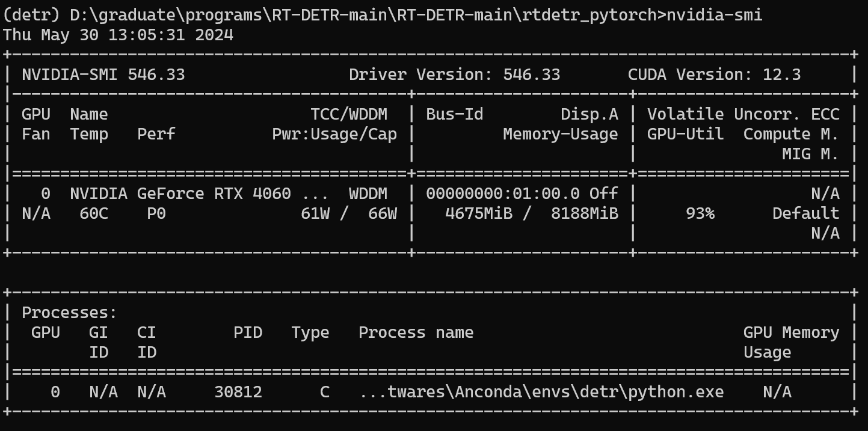The image size is (868, 431).
Task: Click the P0 performance state value
Action: 156,213
